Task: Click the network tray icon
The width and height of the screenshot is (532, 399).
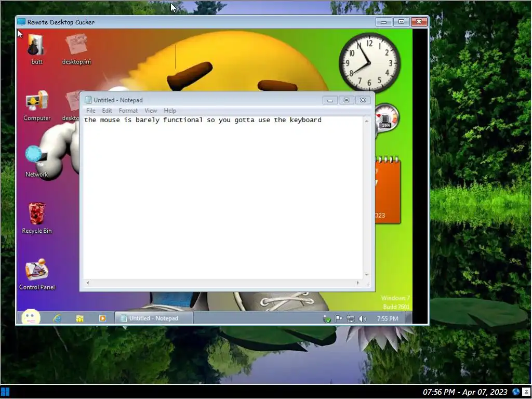Action: (x=351, y=319)
